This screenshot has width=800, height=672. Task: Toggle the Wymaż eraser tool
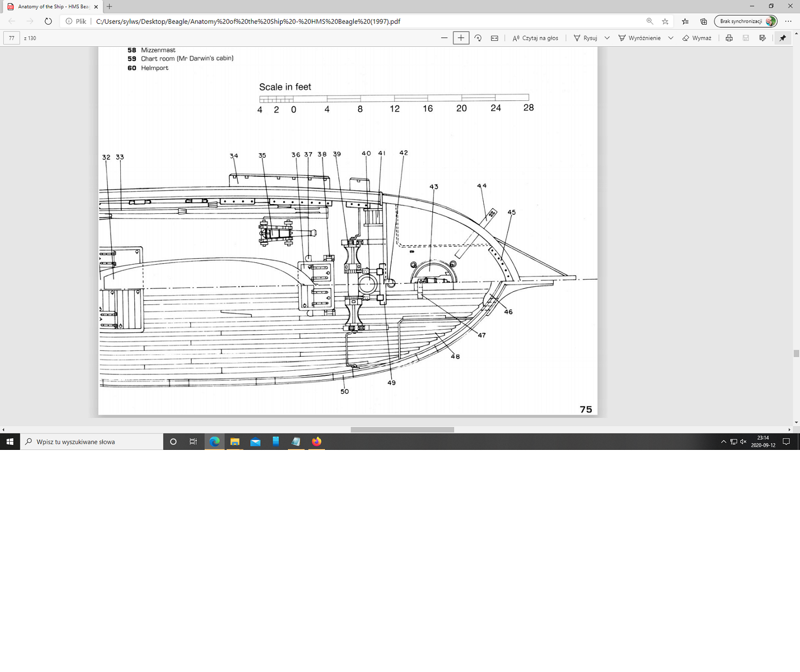[x=697, y=38]
